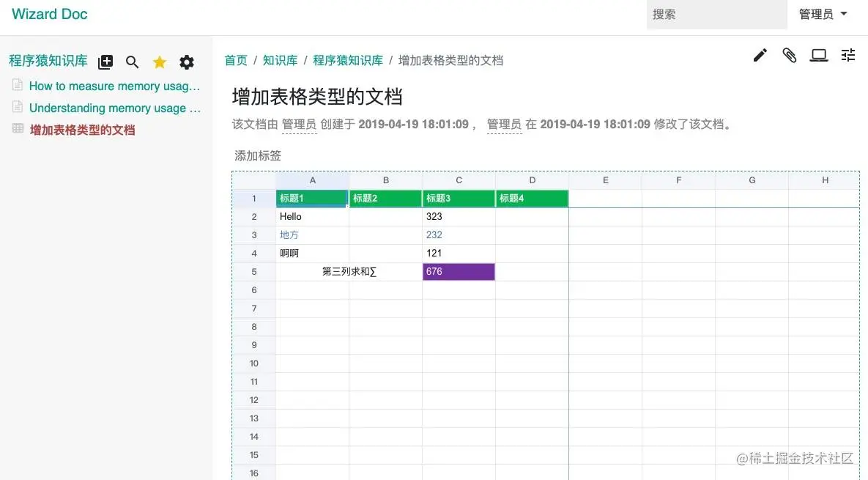
Task: Open the sliders options icon
Action: [848, 55]
